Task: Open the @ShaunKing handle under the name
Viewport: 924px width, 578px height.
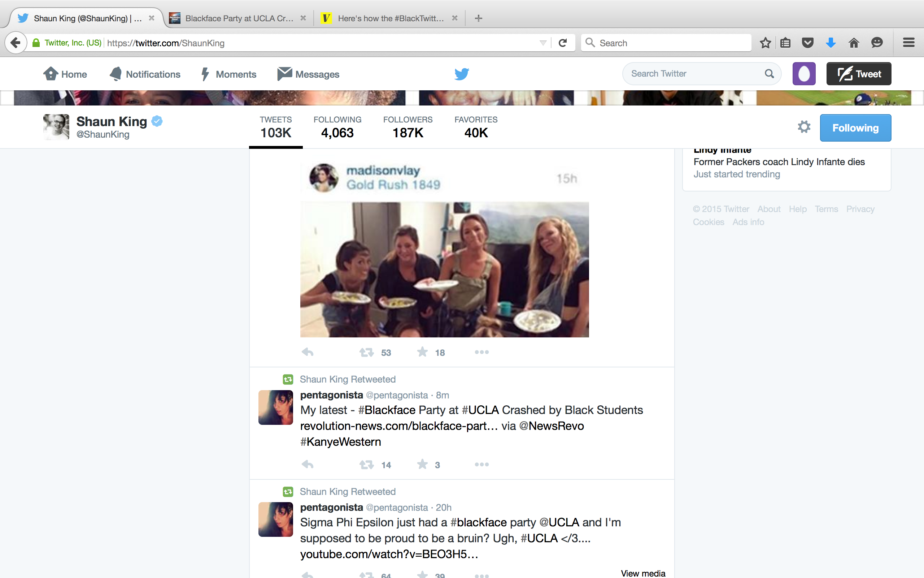Action: click(x=103, y=134)
